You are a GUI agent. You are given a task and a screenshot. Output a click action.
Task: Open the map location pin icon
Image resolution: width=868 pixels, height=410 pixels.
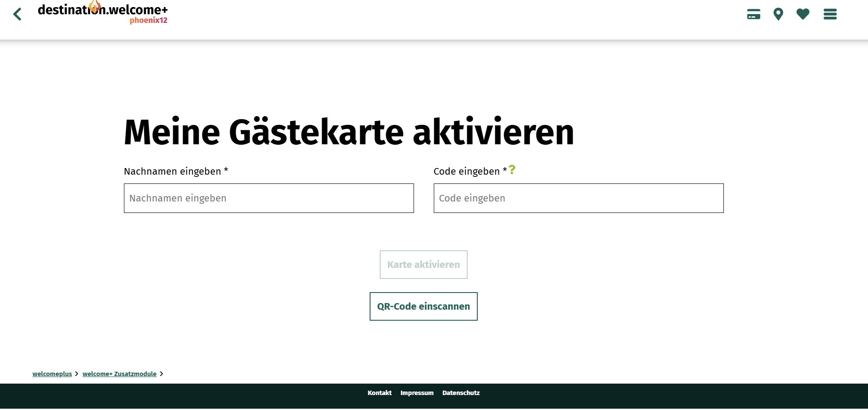(778, 14)
